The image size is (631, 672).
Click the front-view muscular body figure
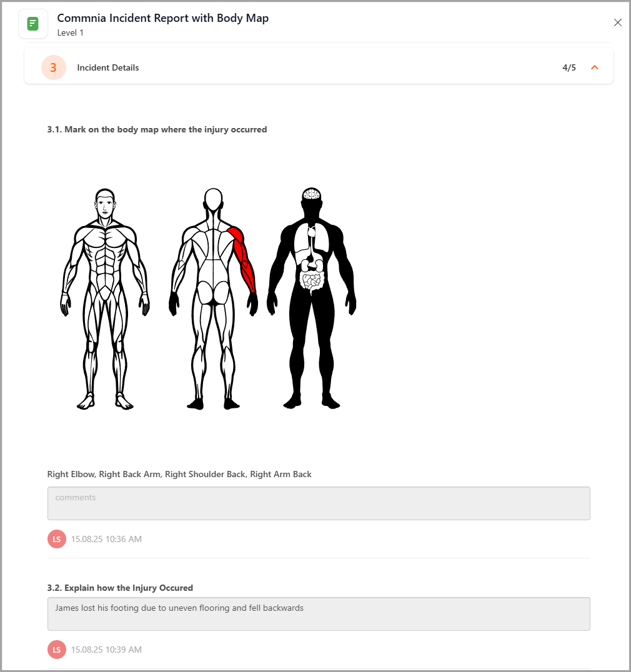(105, 299)
